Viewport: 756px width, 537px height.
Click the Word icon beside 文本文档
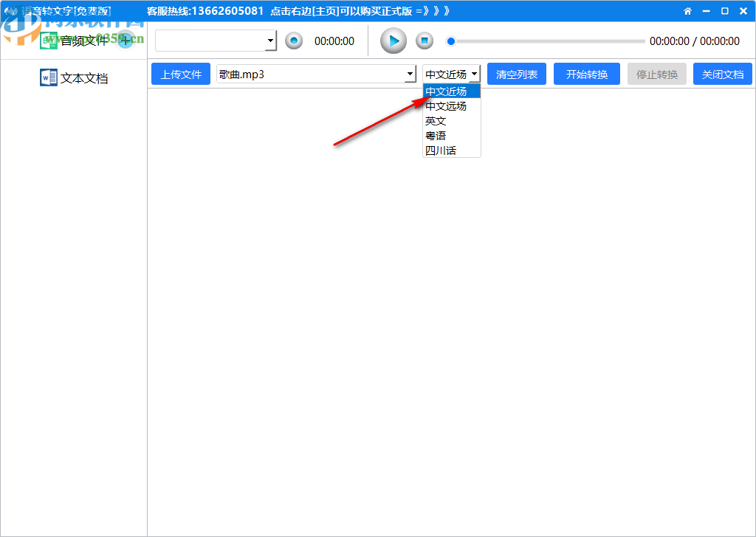point(48,77)
